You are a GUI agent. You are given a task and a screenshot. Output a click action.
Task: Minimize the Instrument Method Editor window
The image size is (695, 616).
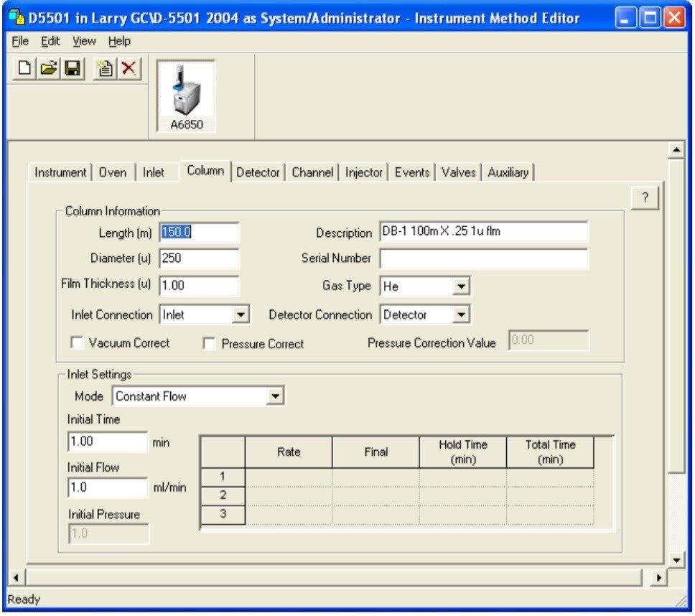click(625, 18)
